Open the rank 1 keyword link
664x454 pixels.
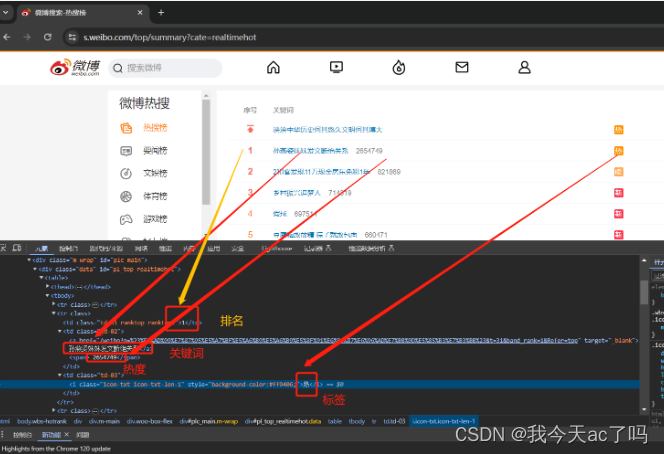tap(310, 151)
